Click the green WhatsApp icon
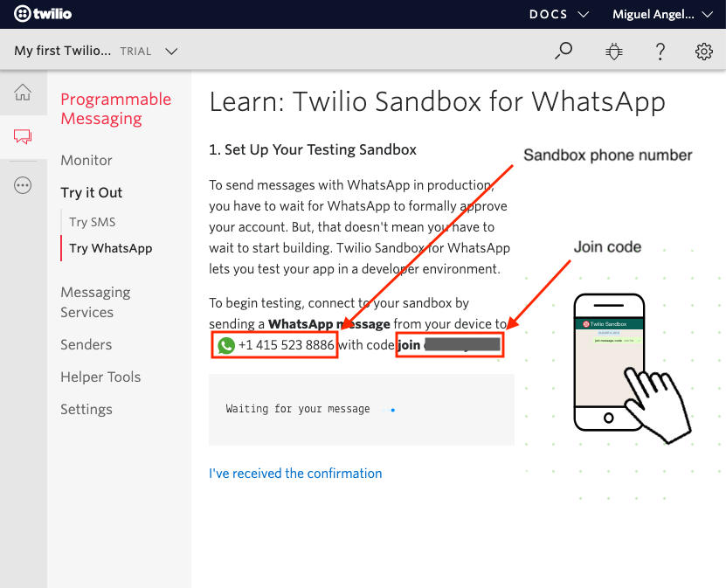This screenshot has width=726, height=588. click(x=226, y=345)
